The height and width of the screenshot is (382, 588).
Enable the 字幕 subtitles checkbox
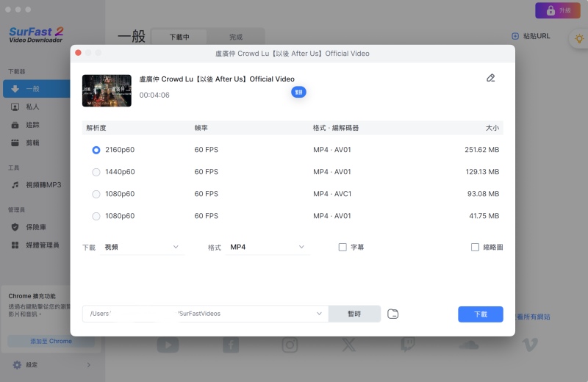click(x=343, y=247)
